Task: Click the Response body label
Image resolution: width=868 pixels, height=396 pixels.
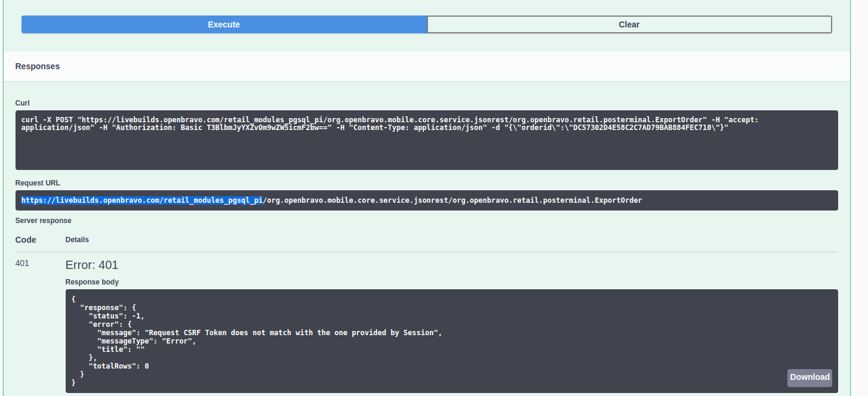Action: 92,282
